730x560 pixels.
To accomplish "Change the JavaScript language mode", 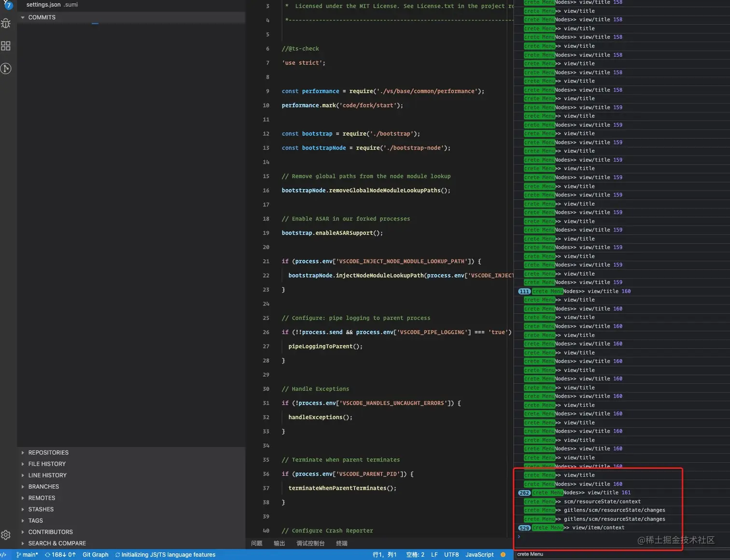I will coord(479,555).
